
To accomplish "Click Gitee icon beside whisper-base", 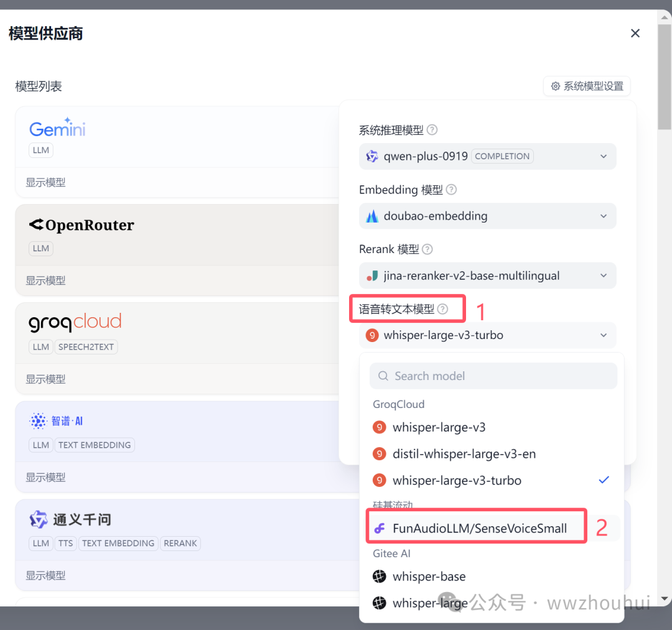I will pyautogui.click(x=380, y=577).
